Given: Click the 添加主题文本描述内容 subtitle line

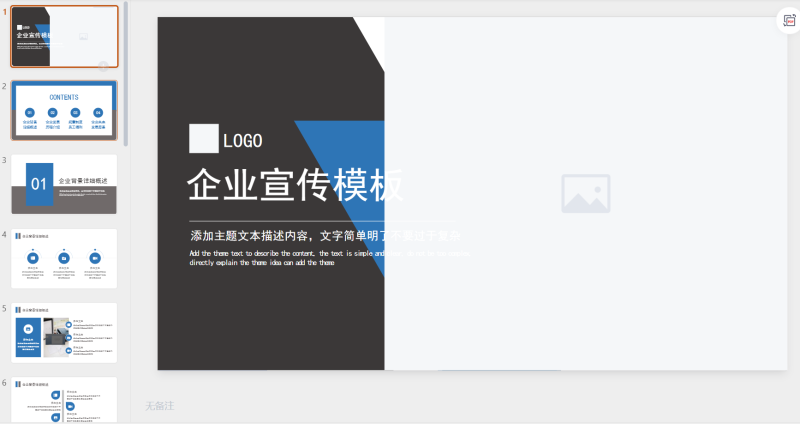Looking at the screenshot, I should point(326,236).
